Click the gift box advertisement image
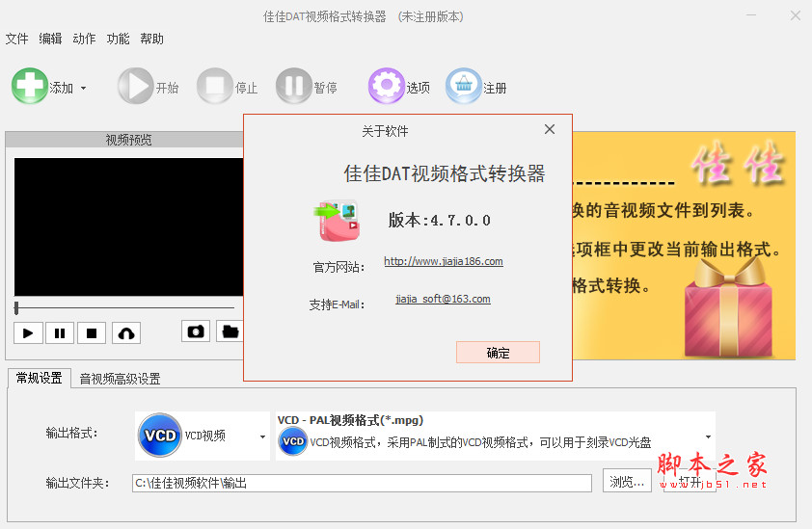The height and width of the screenshot is (529, 812). [728, 306]
